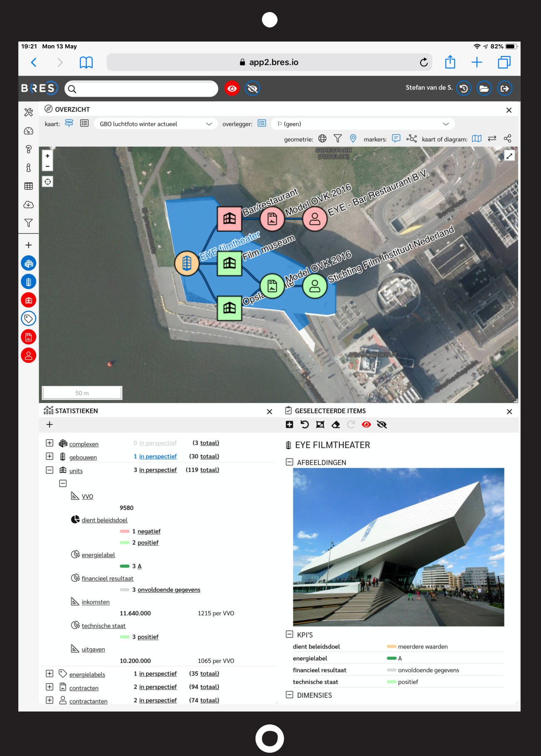The height and width of the screenshot is (756, 541).
Task: Toggle the crossed eye in selected items toolbar
Action: tap(382, 425)
